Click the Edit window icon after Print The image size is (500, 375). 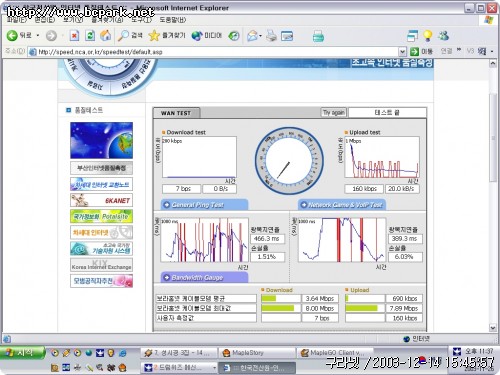[x=287, y=36]
